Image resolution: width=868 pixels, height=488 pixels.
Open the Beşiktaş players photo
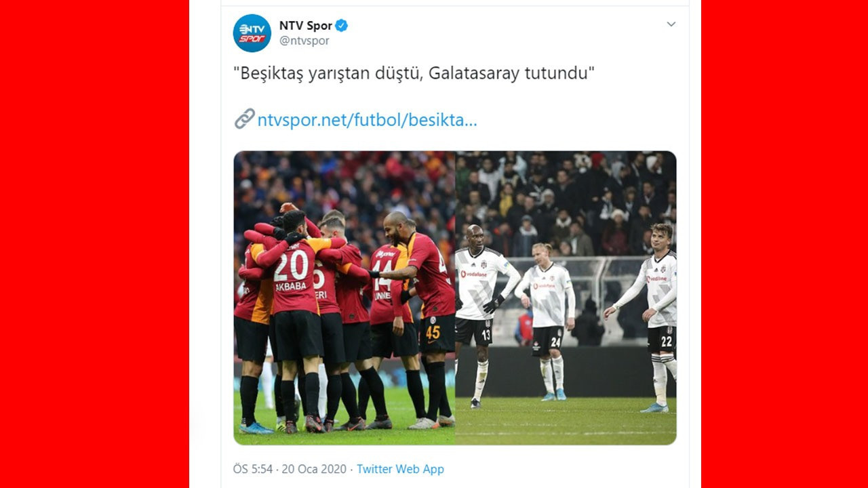(566, 298)
